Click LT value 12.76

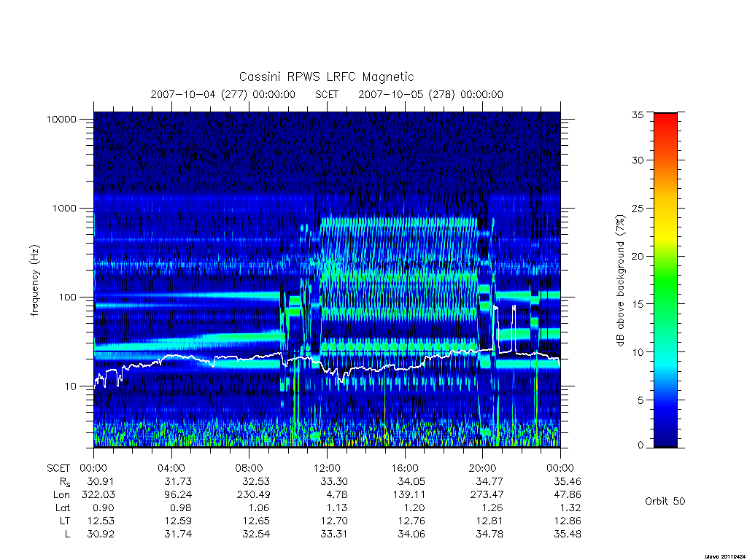(x=411, y=521)
